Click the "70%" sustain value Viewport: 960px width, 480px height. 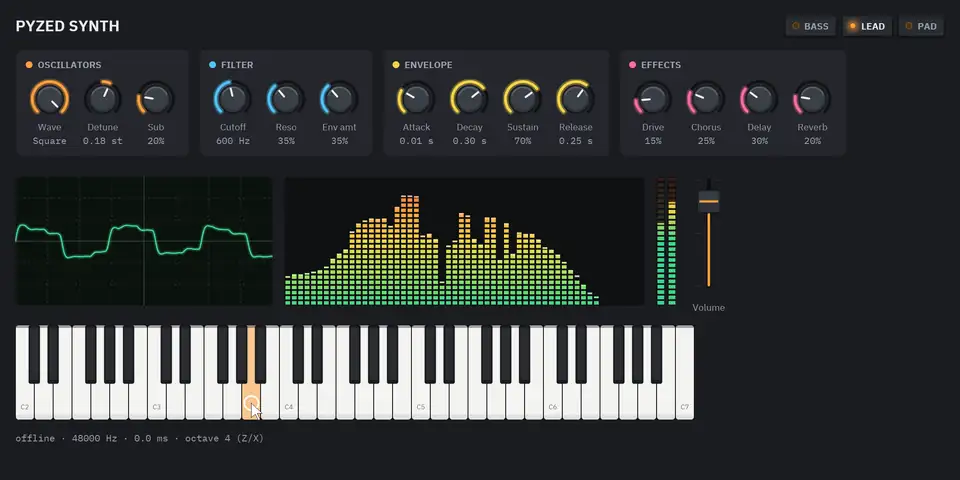click(522, 141)
